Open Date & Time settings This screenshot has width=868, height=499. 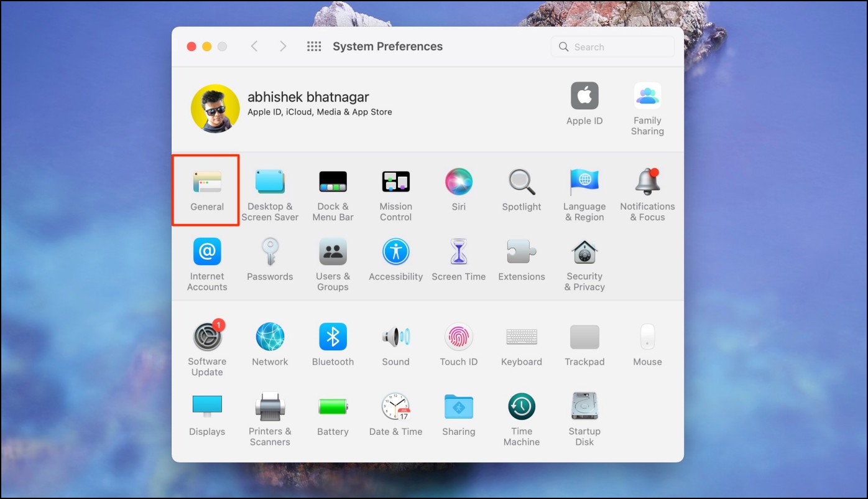(395, 414)
